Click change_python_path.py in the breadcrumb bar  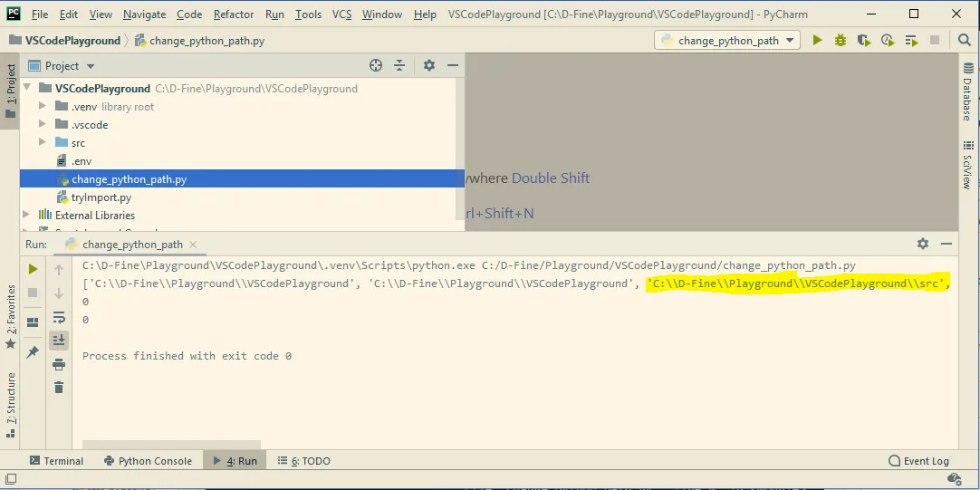coord(200,41)
